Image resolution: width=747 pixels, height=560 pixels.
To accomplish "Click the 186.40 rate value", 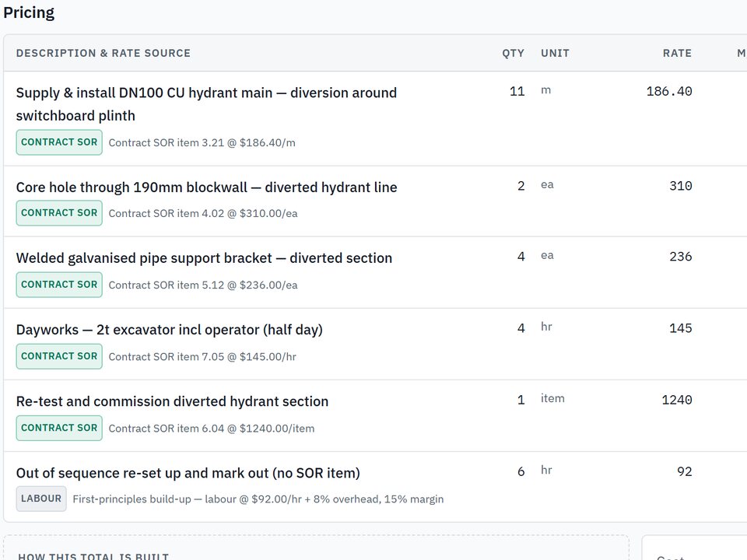I will (669, 92).
